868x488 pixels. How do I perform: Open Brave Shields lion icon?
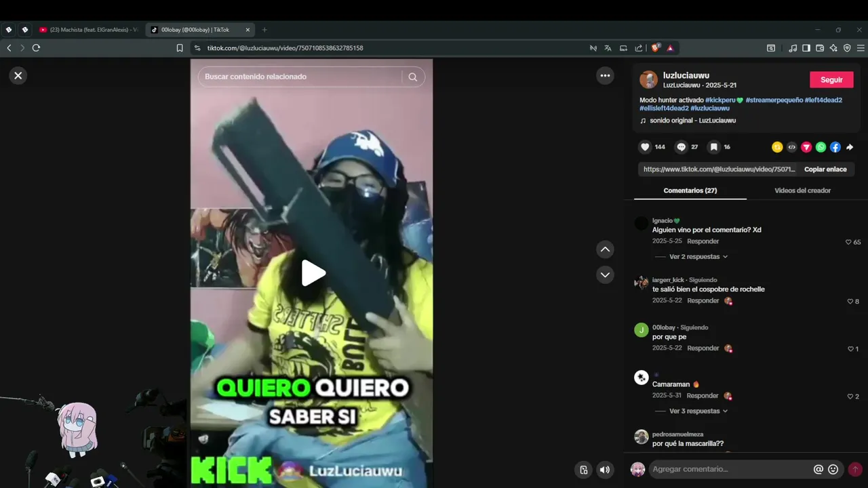(655, 48)
